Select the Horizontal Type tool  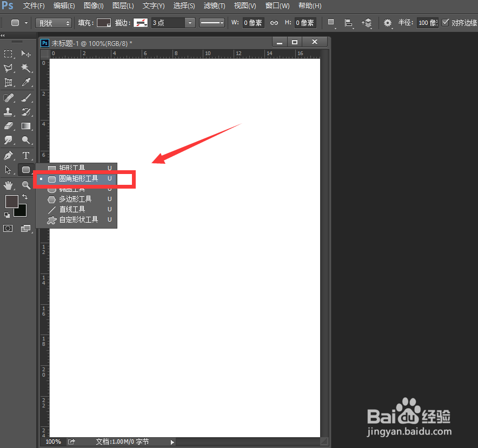click(26, 156)
